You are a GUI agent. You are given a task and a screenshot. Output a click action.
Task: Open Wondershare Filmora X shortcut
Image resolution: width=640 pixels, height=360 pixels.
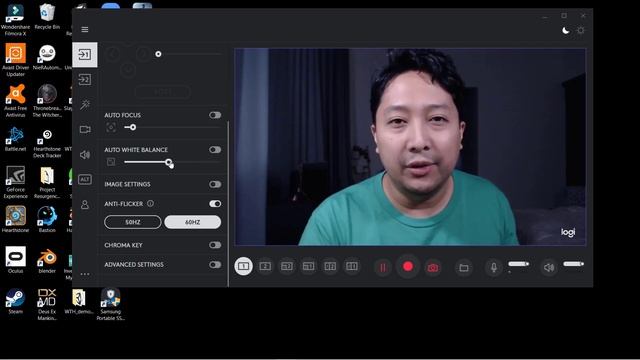tap(16, 20)
